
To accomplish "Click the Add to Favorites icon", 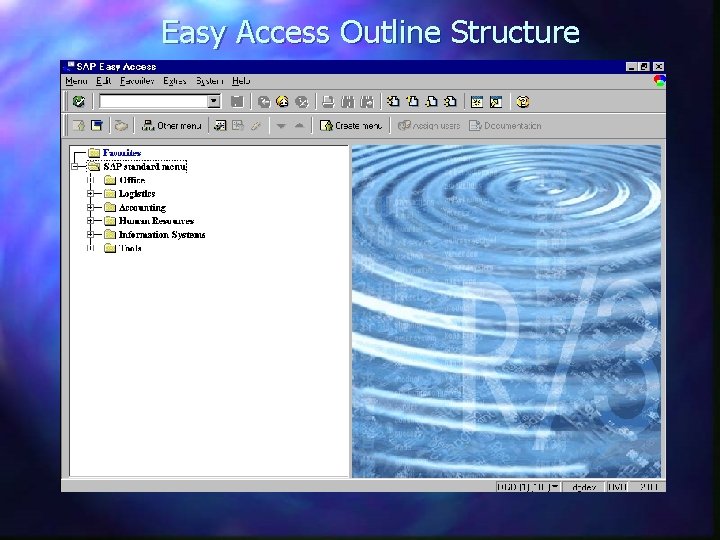I will 220,125.
